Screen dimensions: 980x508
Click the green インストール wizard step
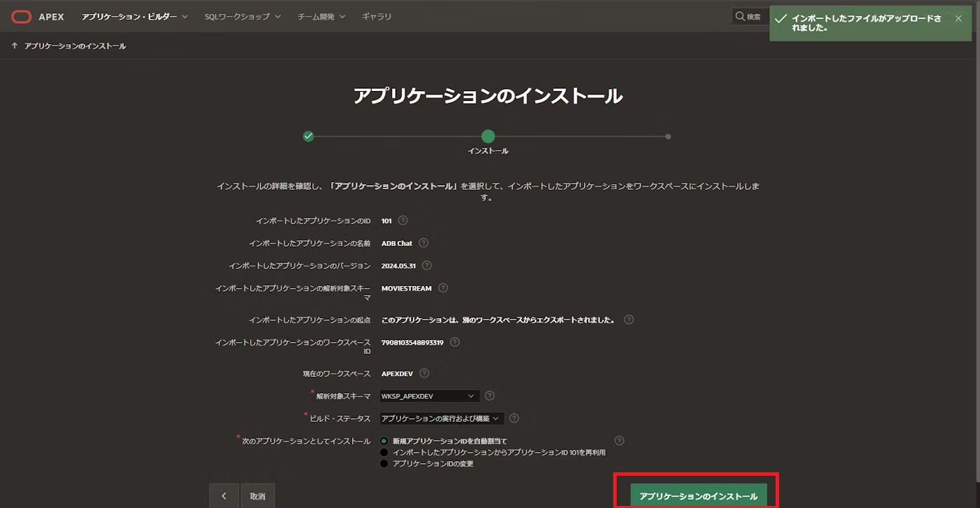tap(488, 136)
